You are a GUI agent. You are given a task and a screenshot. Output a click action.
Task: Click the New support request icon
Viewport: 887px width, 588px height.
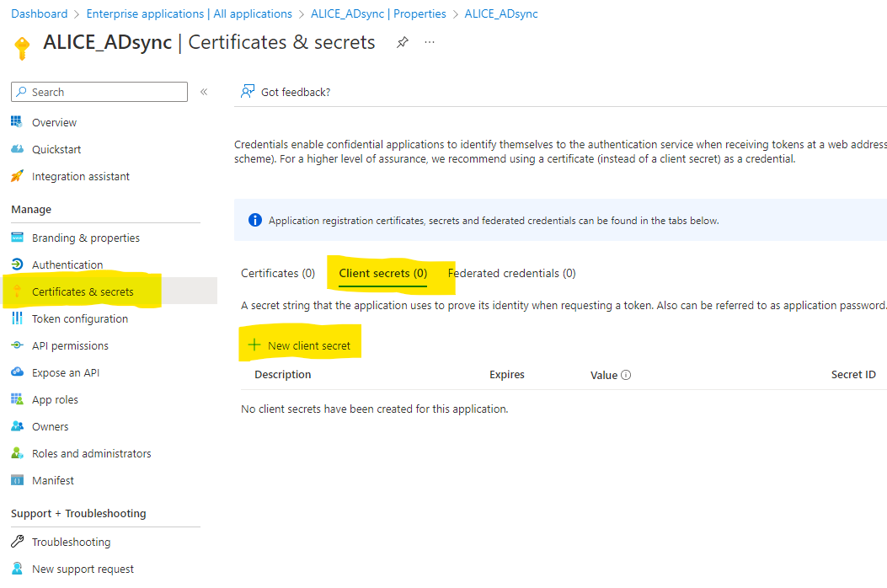[17, 568]
